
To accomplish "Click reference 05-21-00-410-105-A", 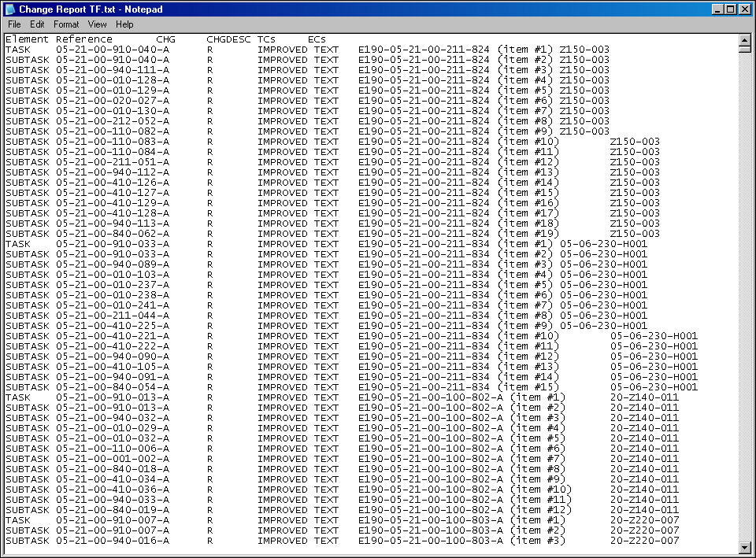I will 113,368.
